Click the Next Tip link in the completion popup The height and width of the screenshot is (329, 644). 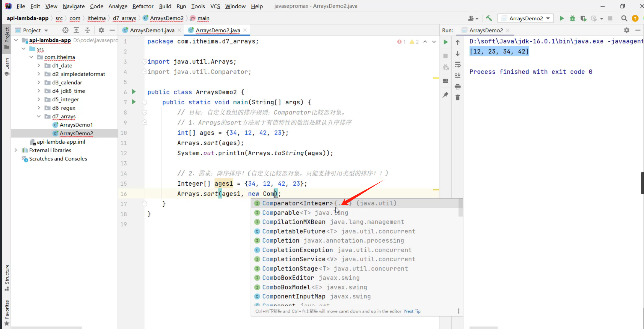pyautogui.click(x=412, y=311)
